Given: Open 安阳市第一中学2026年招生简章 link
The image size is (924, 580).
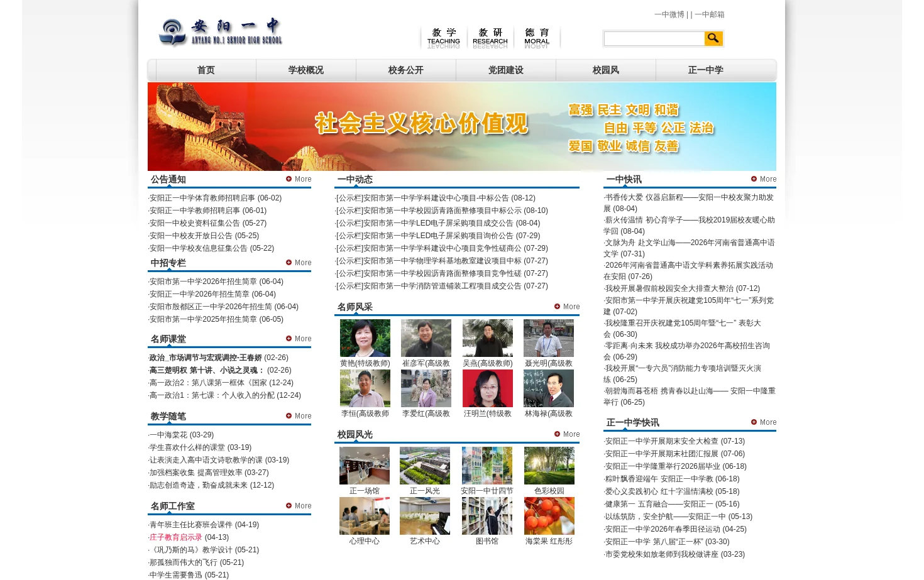Looking at the screenshot, I should [204, 282].
